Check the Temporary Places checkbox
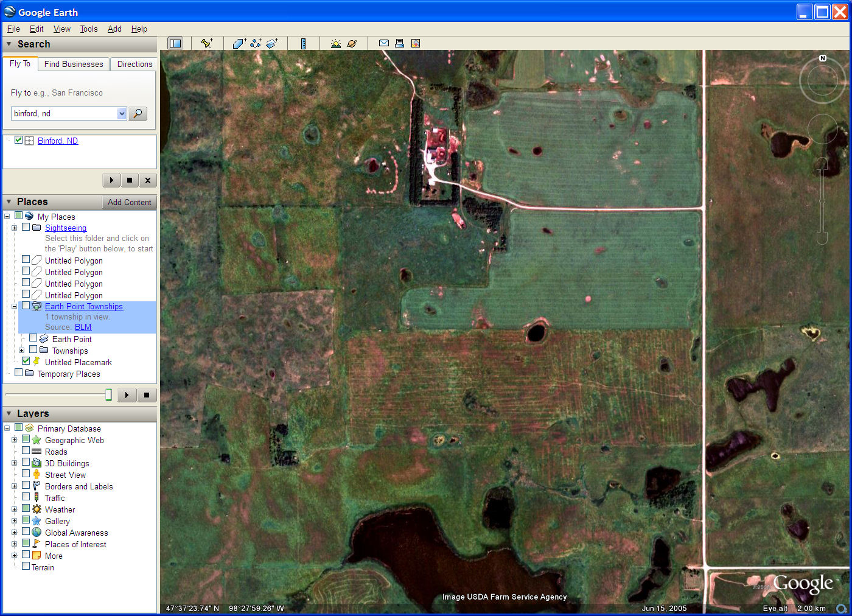The image size is (852, 616). point(18,373)
